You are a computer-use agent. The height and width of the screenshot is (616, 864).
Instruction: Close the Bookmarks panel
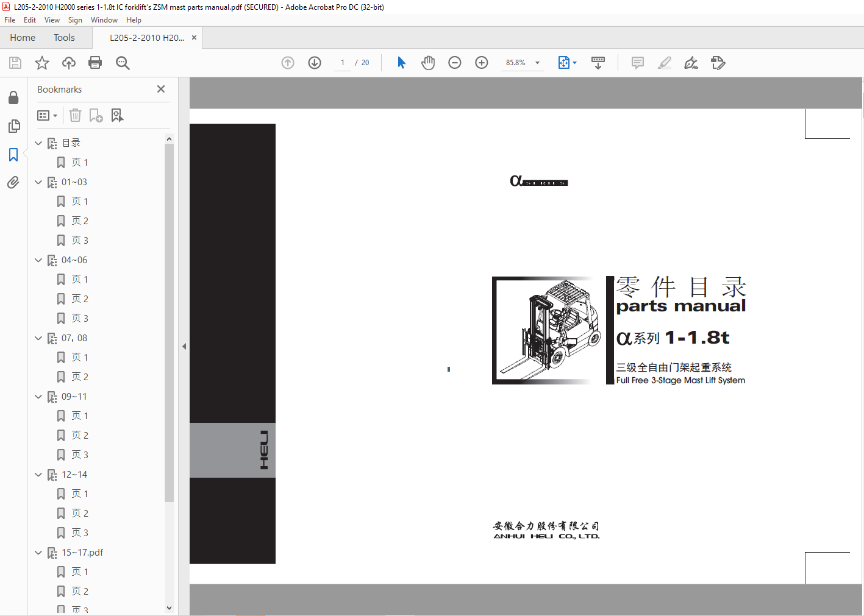click(x=161, y=89)
